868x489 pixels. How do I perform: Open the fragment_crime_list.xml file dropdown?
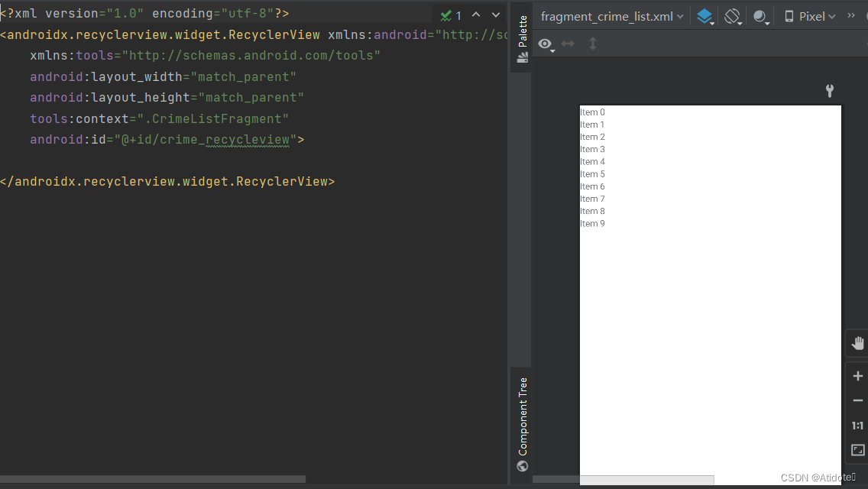[607, 15]
